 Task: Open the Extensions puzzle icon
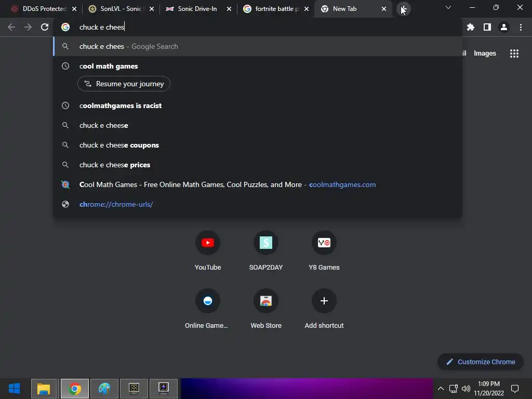click(471, 27)
